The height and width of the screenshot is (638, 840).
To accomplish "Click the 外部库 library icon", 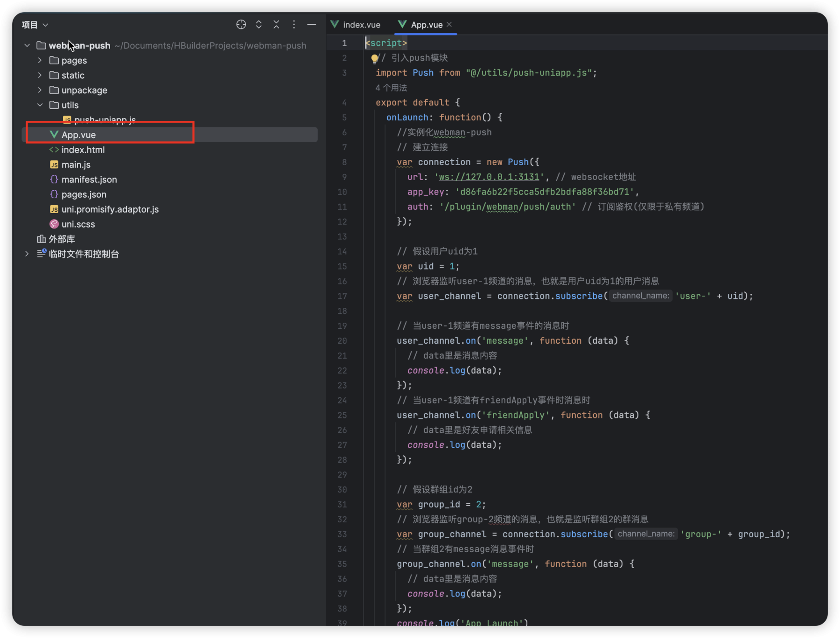I will coord(42,240).
